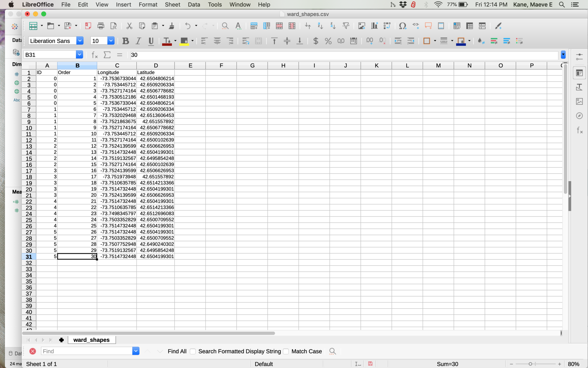Click the AutoFilter funnel icon
The width and height of the screenshot is (588, 368).
pos(346,26)
